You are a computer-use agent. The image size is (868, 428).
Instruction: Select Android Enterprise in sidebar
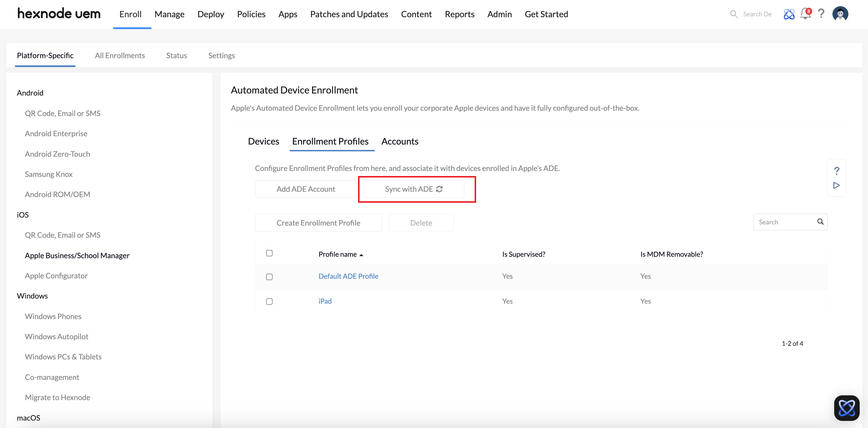[x=56, y=134]
